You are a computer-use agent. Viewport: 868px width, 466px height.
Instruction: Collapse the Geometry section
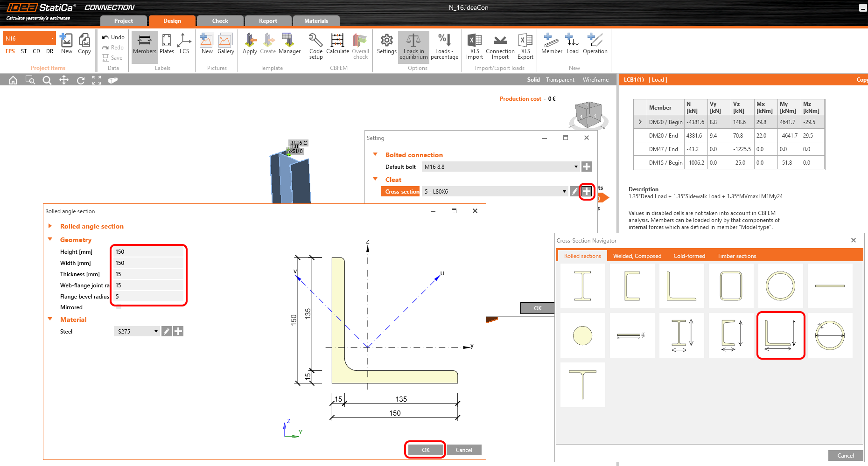tap(50, 240)
